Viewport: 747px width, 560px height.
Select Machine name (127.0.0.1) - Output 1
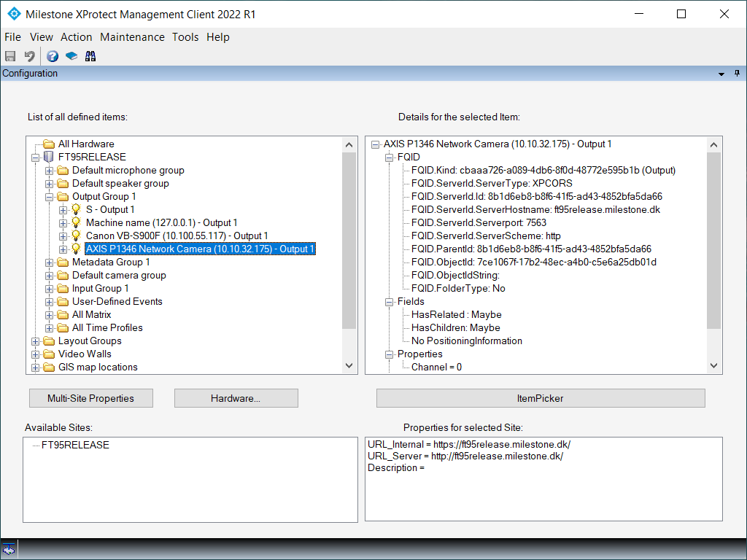(x=161, y=222)
